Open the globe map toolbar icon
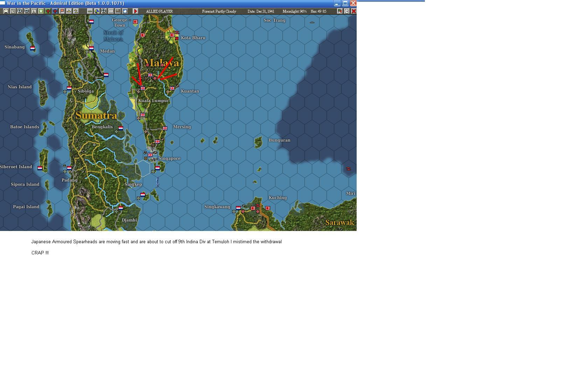588x368 pixels. click(x=97, y=11)
